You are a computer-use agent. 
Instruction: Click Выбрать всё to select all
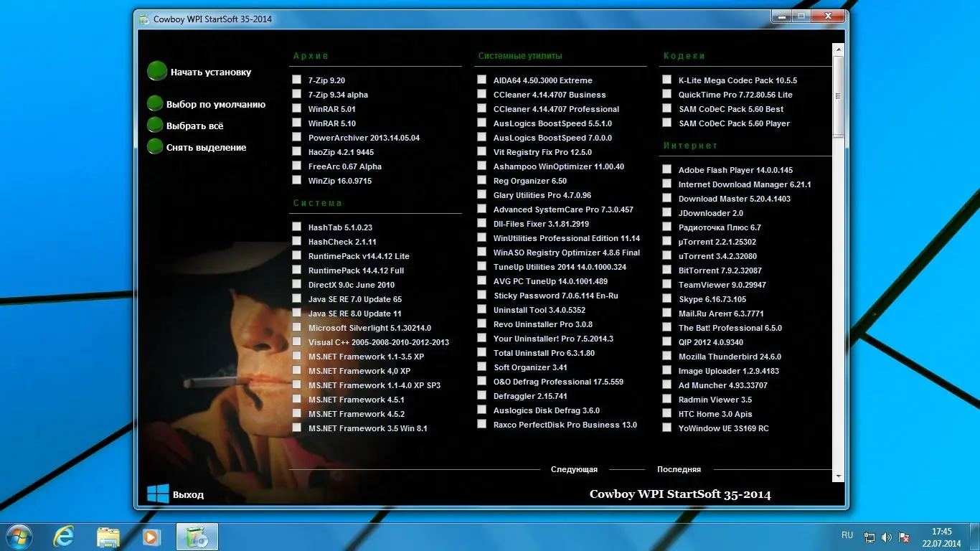pos(195,126)
